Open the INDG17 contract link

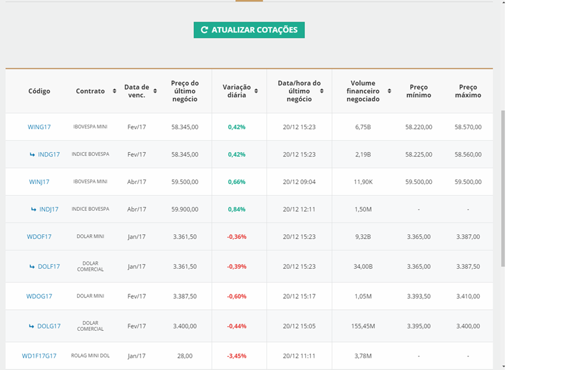49,155
